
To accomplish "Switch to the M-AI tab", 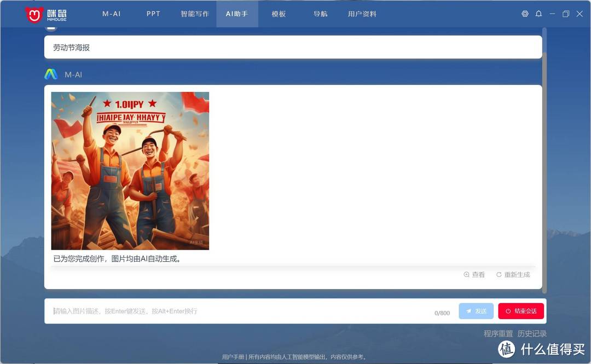I will (x=112, y=14).
